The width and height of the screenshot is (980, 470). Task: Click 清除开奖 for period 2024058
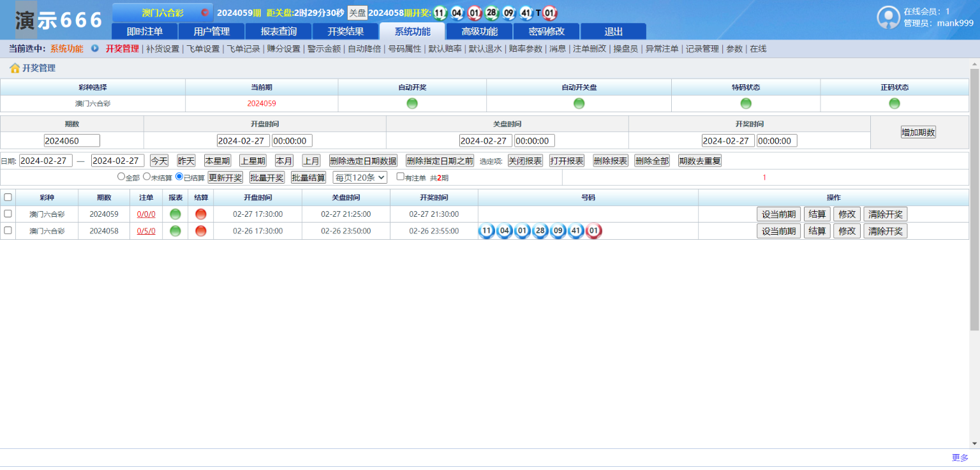point(886,231)
